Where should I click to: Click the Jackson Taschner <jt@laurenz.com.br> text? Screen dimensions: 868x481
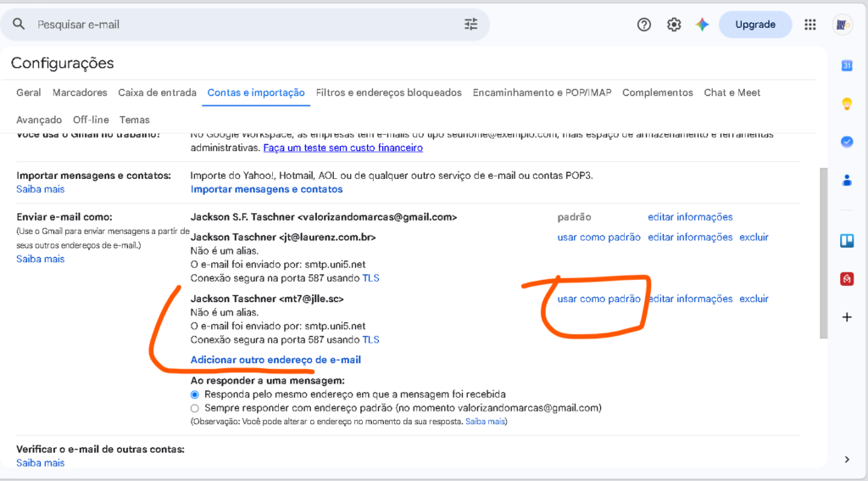click(x=283, y=238)
